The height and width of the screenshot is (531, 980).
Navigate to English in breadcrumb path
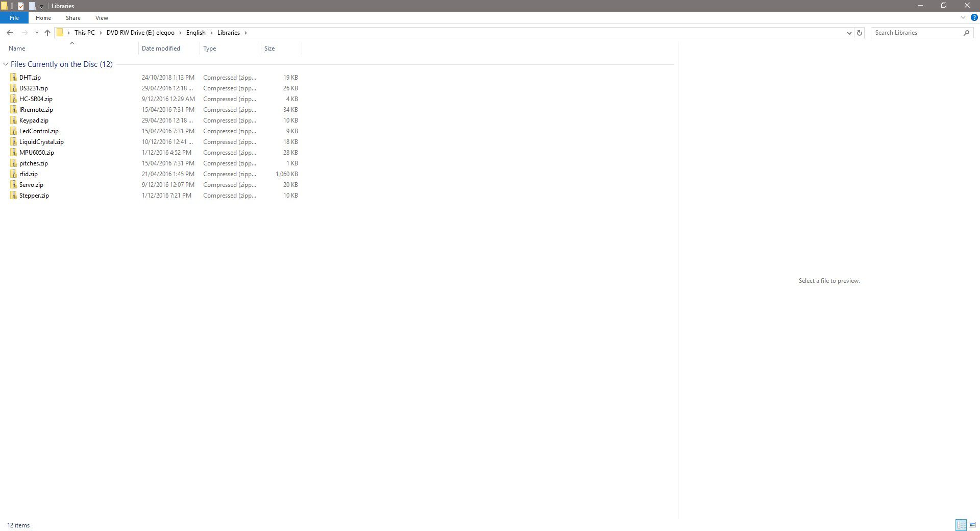coord(195,33)
